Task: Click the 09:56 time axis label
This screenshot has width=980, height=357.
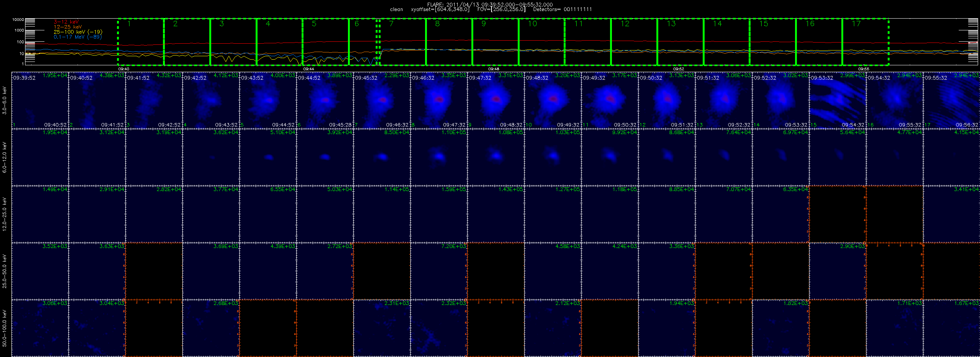Action: 864,69
